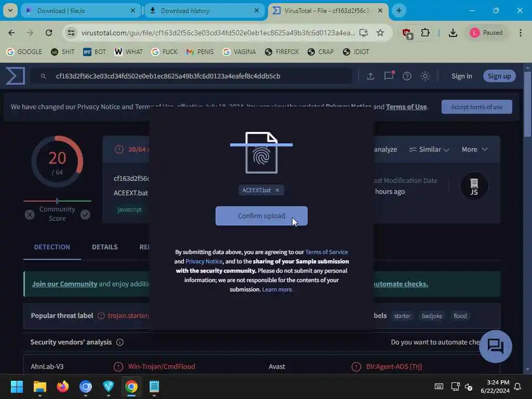Switch to the Download | file.io tab
The image size is (532, 399).
pos(81,11)
